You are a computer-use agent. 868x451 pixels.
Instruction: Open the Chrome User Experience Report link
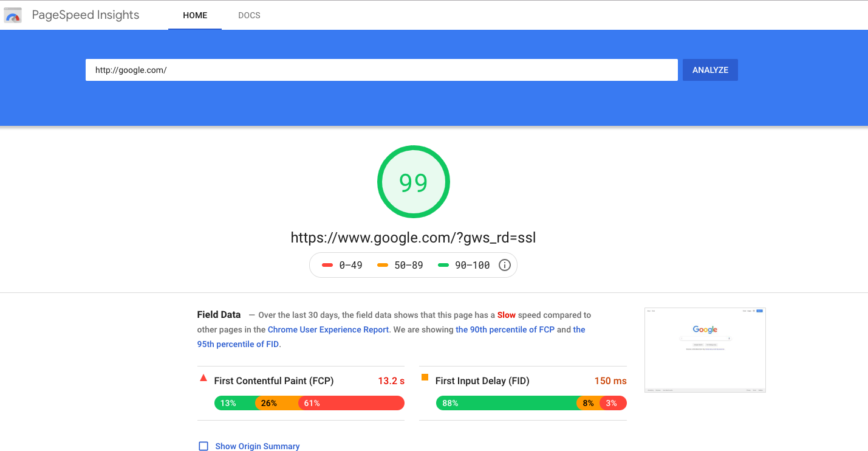[x=328, y=329]
